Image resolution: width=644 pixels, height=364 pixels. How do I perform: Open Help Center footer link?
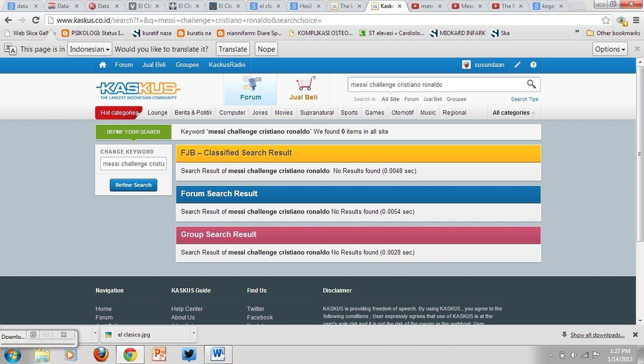point(187,309)
